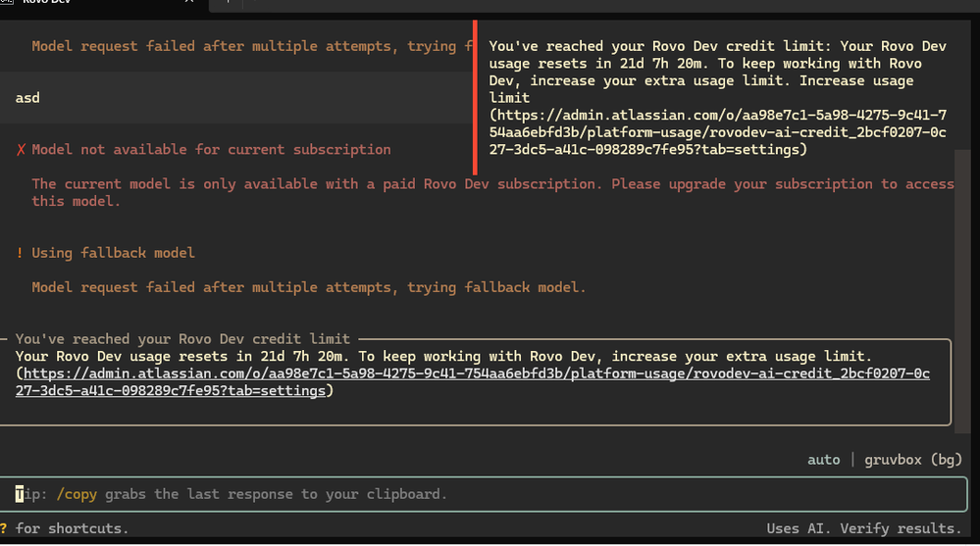This screenshot has width=980, height=546.
Task: Click 'Your Rovo Dev usage resets' line
Action: pos(443,356)
